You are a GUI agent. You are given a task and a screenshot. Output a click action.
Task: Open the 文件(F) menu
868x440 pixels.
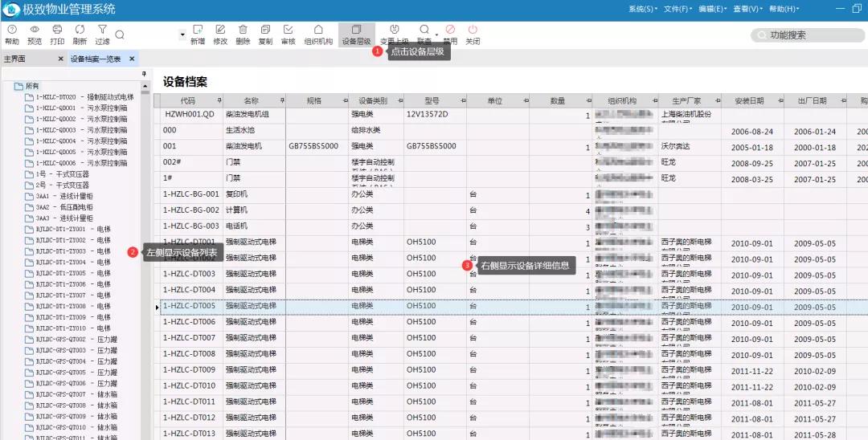[678, 9]
